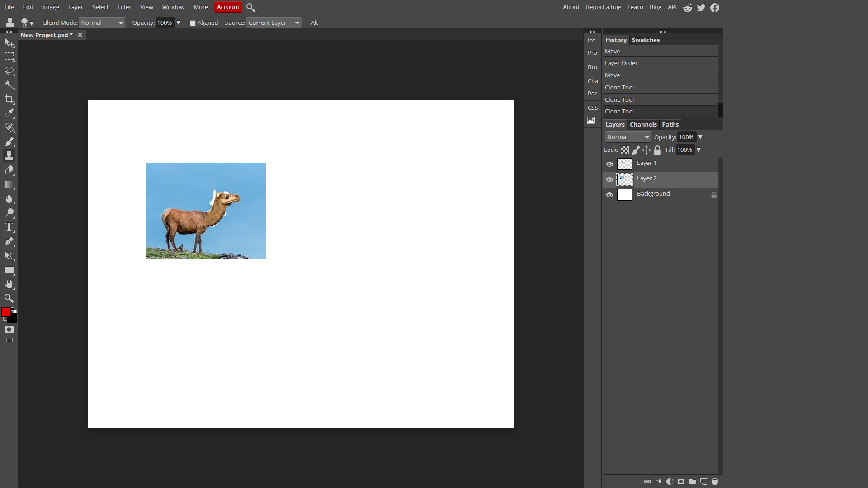Hide Layer 2 visibility eye

(609, 179)
